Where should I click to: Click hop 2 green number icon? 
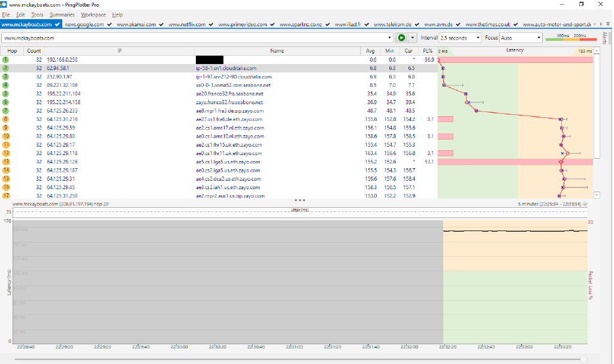pyautogui.click(x=5, y=68)
